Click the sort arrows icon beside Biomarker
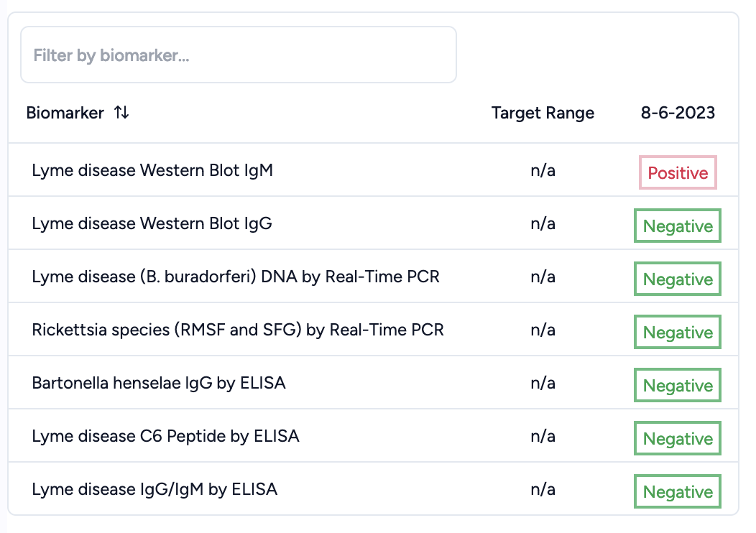Image resolution: width=756 pixels, height=533 pixels. click(x=121, y=113)
